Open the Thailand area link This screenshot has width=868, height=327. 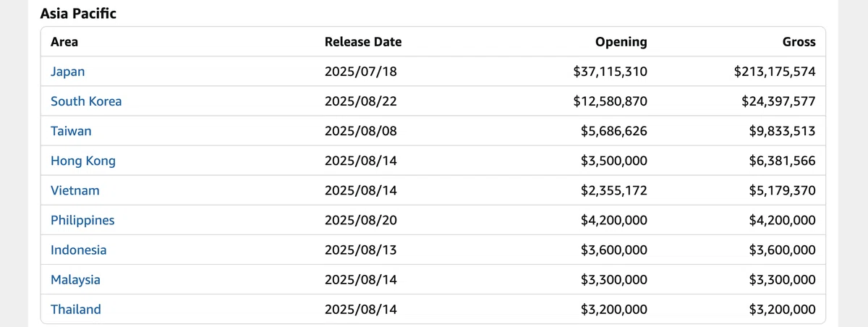[76, 309]
